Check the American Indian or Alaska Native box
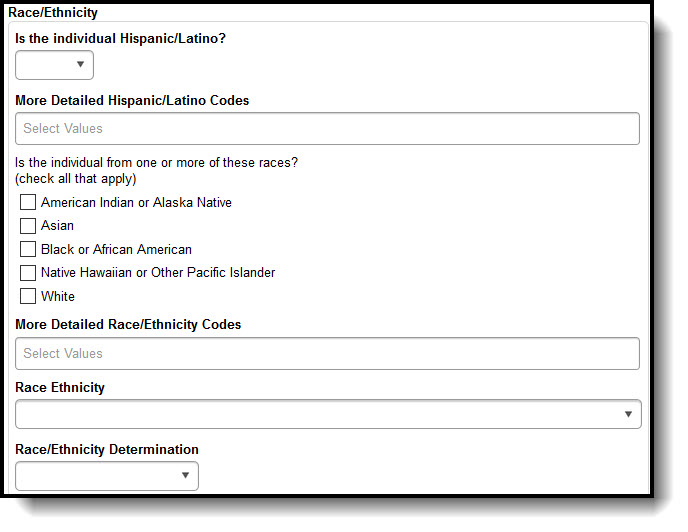 pos(28,203)
